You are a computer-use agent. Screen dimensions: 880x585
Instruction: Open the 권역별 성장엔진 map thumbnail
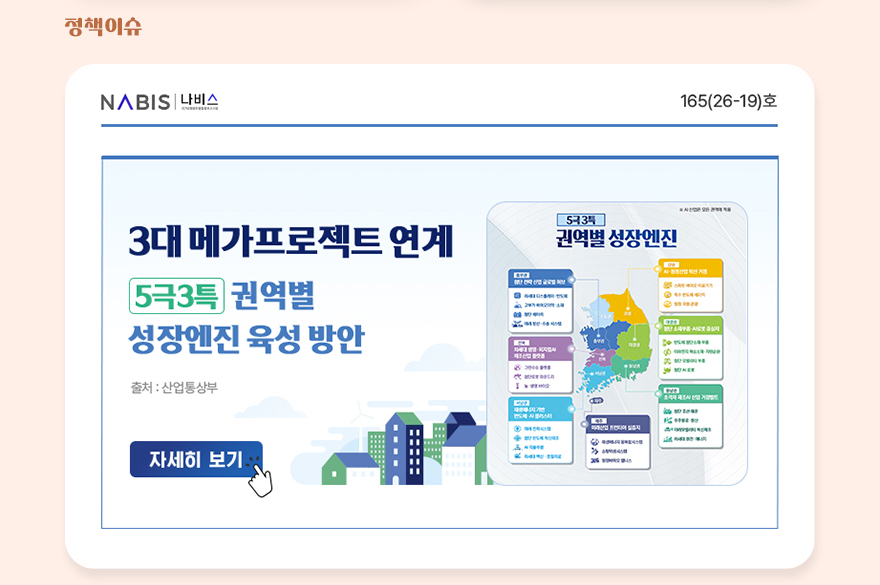(x=617, y=343)
